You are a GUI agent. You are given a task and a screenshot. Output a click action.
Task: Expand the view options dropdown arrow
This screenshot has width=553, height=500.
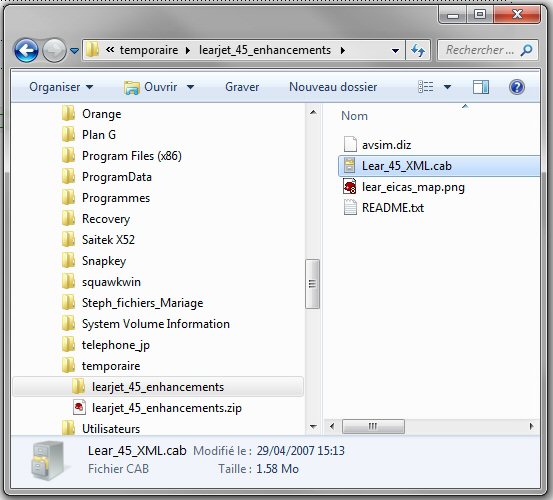[x=447, y=87]
